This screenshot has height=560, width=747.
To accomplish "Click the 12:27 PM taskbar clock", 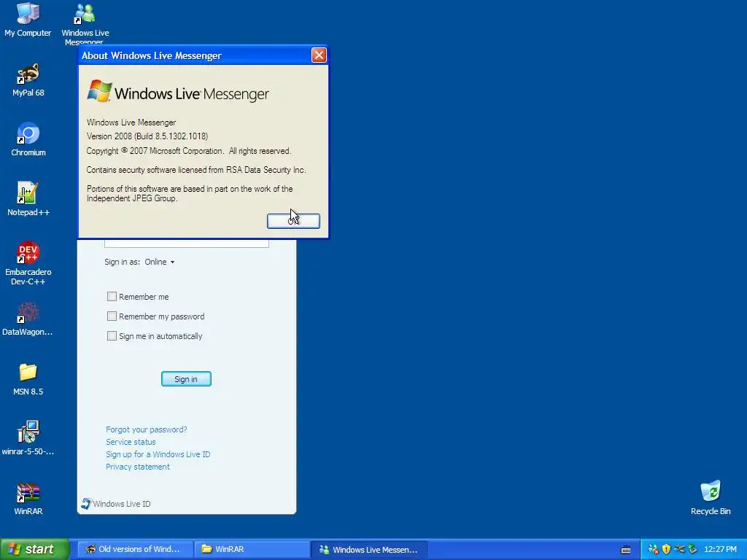I will 720,550.
